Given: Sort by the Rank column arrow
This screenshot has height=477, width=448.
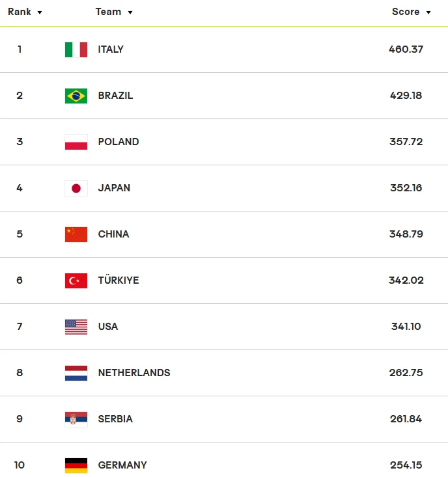Looking at the screenshot, I should point(40,12).
